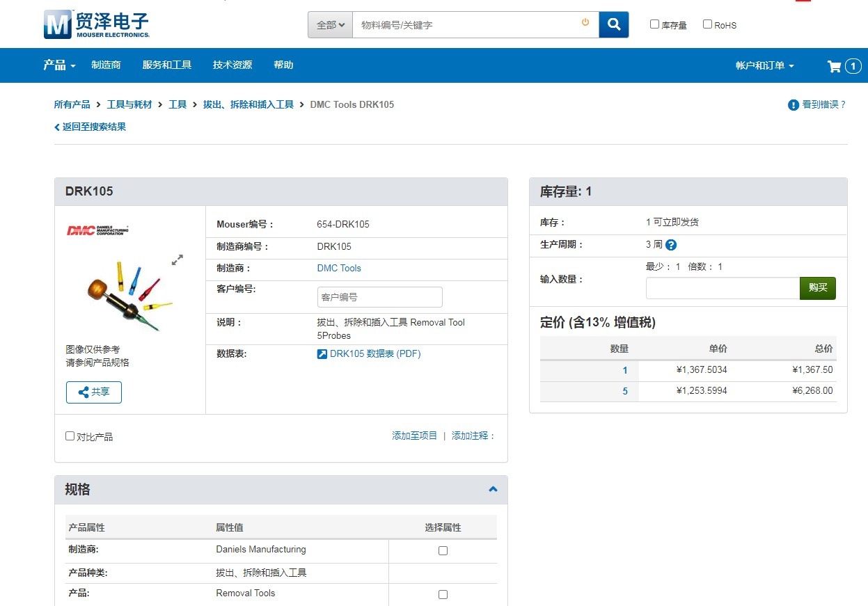
Task: Click the PDF datasheet external link icon
Action: coord(322,354)
